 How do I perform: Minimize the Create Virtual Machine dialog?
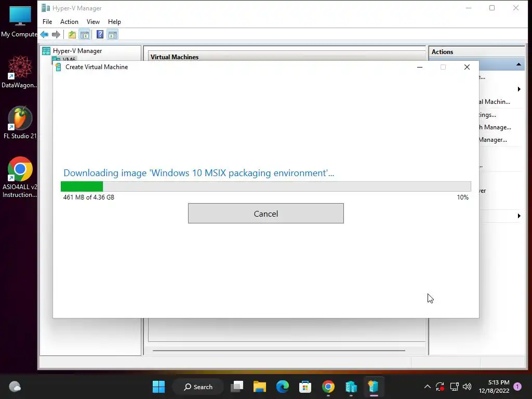[420, 67]
